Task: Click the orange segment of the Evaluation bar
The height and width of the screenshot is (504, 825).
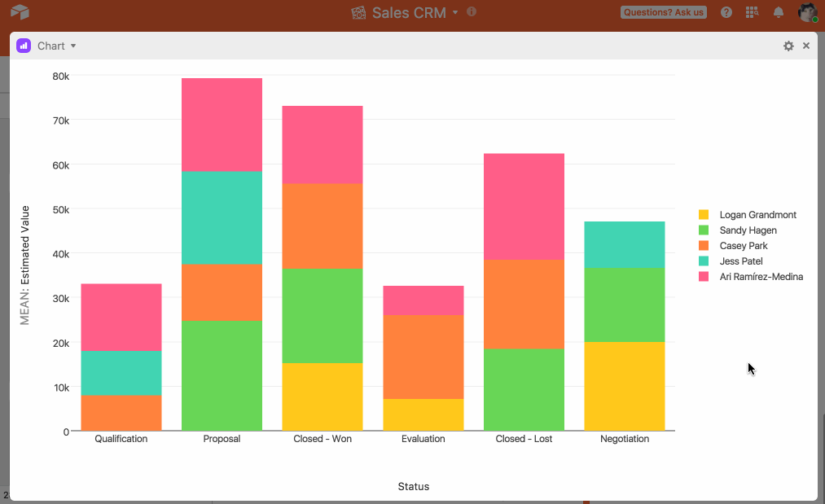Action: 423,357
